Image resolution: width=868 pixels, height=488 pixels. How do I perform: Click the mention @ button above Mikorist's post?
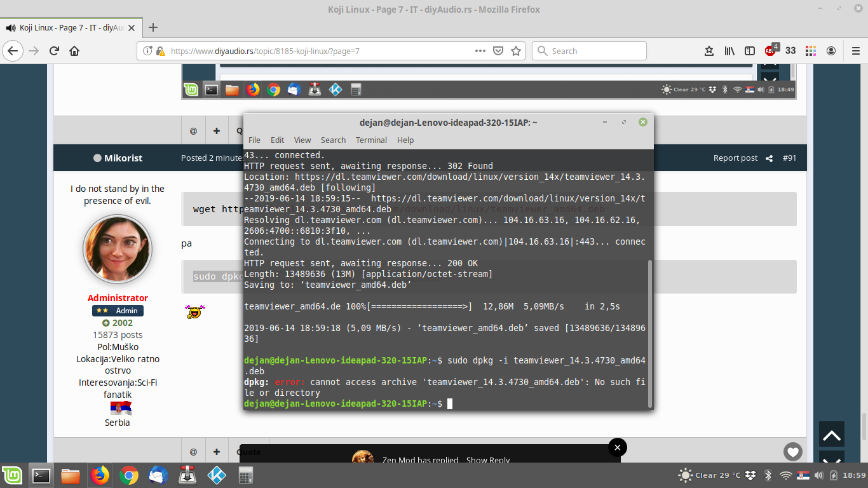193,130
